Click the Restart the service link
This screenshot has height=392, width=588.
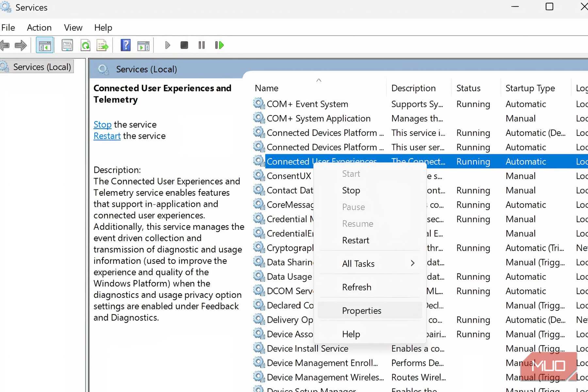[x=107, y=136]
